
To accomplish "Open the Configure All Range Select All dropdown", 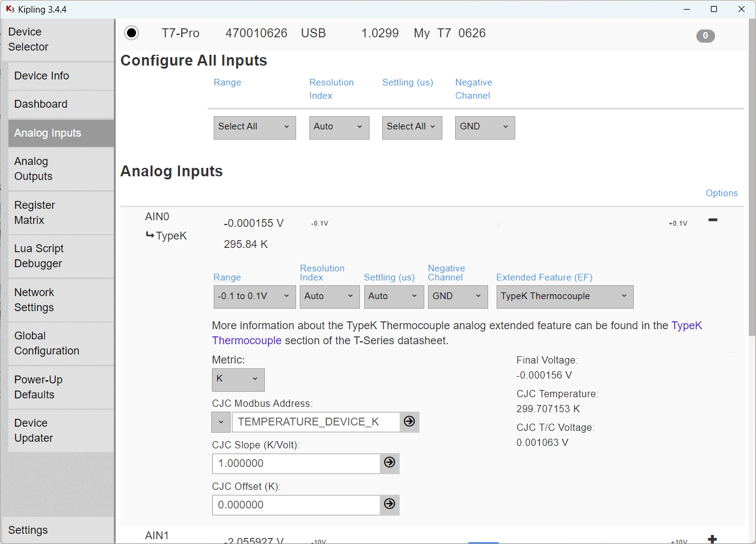I will tap(254, 128).
